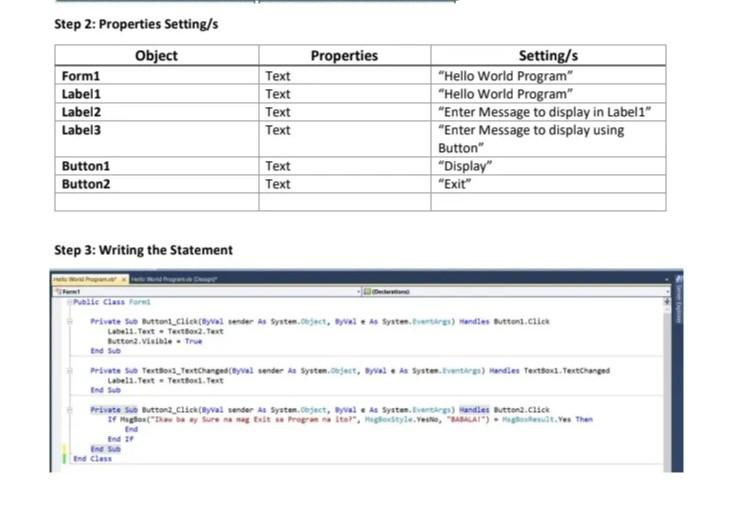731x526 pixels.
Task: Click the 'Label1.Text = TextBox2.Text' code line
Action: pos(166,331)
